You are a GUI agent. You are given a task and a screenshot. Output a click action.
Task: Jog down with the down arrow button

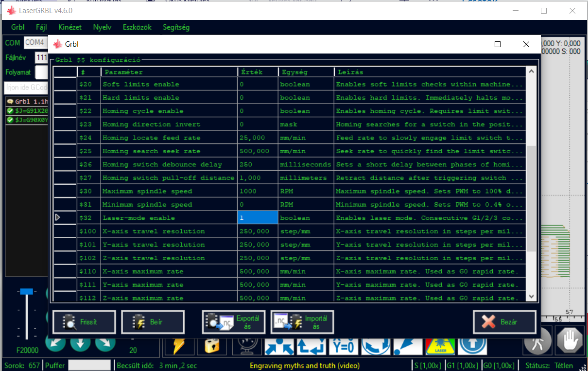click(80, 342)
